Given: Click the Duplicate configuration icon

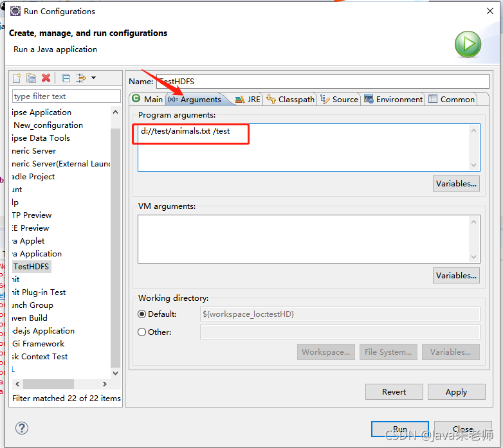Looking at the screenshot, I should 31,78.
